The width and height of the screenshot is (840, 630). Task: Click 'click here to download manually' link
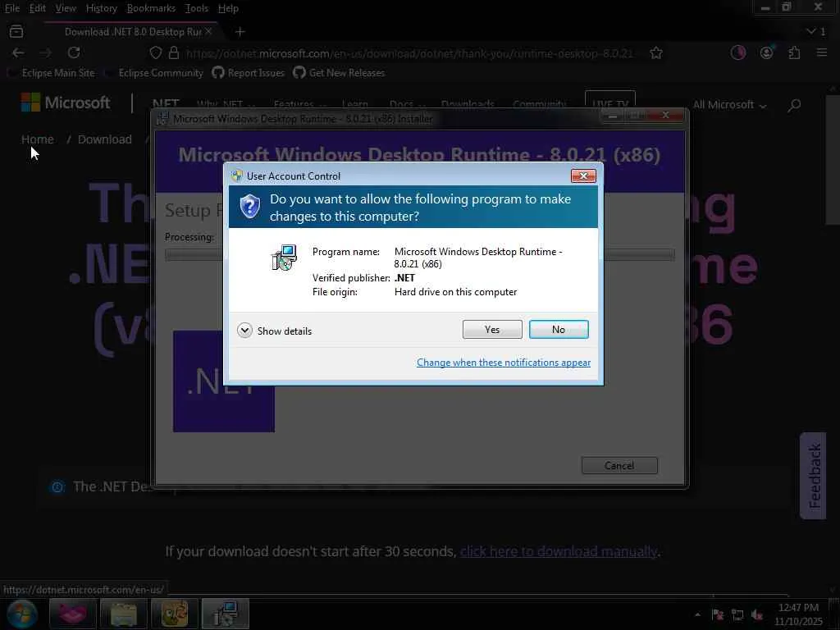558,551
